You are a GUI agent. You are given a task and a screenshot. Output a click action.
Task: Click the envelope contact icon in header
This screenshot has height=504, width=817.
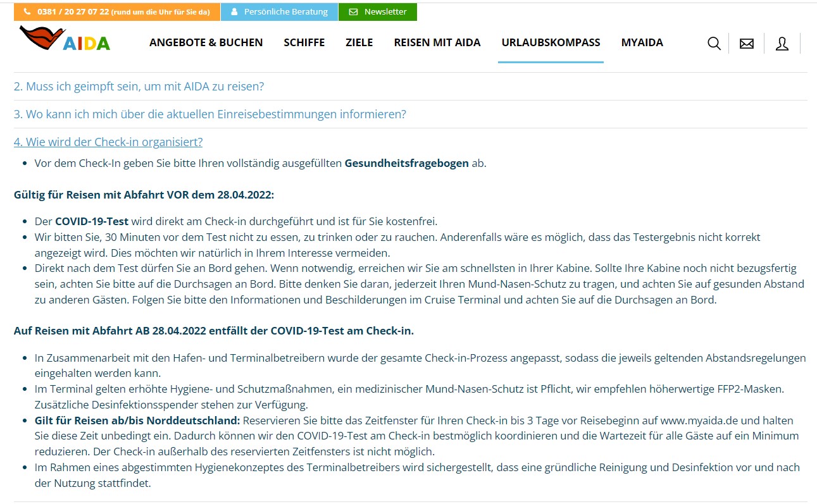pyautogui.click(x=747, y=44)
